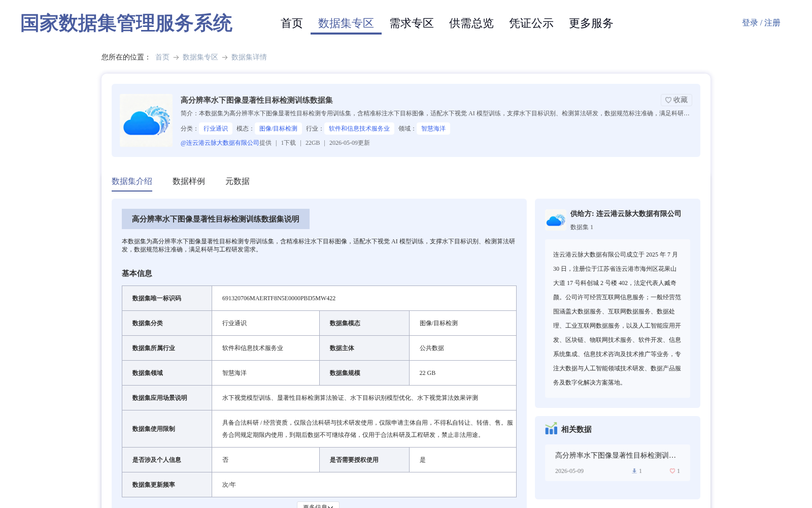Screen dimensions: 812x508
Task: Click the dataset title 高分辨率水下图像显著性目标检测训练数据集
Action: click(x=257, y=100)
